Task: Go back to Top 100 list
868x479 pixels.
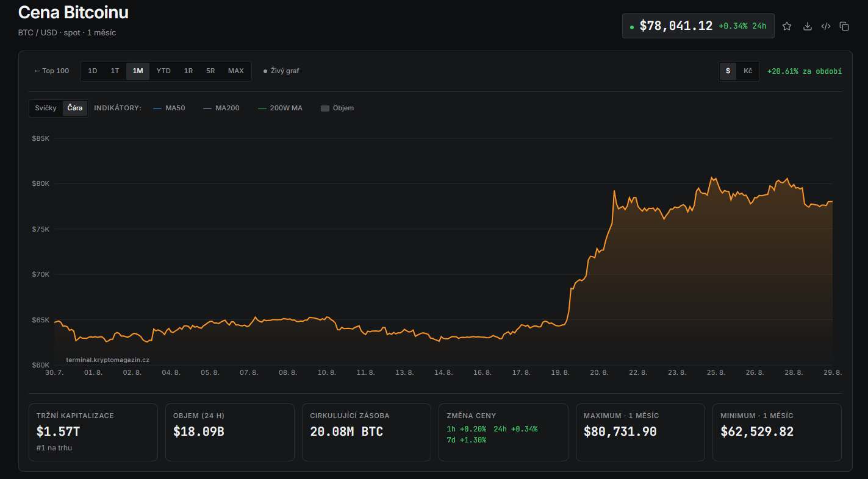Action: click(x=52, y=71)
